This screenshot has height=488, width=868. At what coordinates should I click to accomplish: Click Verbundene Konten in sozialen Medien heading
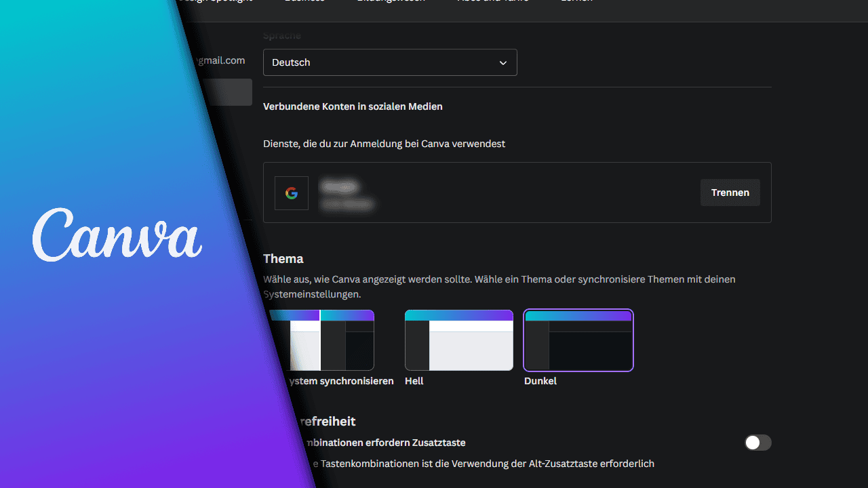point(353,106)
